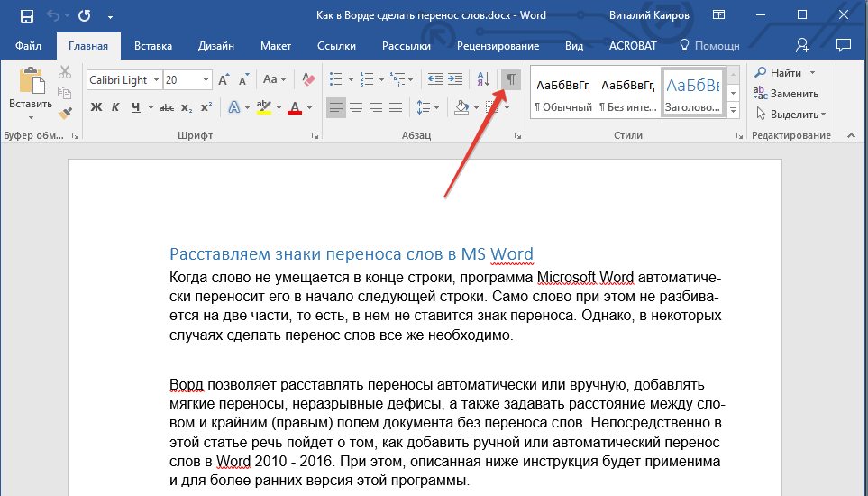The image size is (868, 496).
Task: Click the Format Painter brush icon
Action: (65, 112)
